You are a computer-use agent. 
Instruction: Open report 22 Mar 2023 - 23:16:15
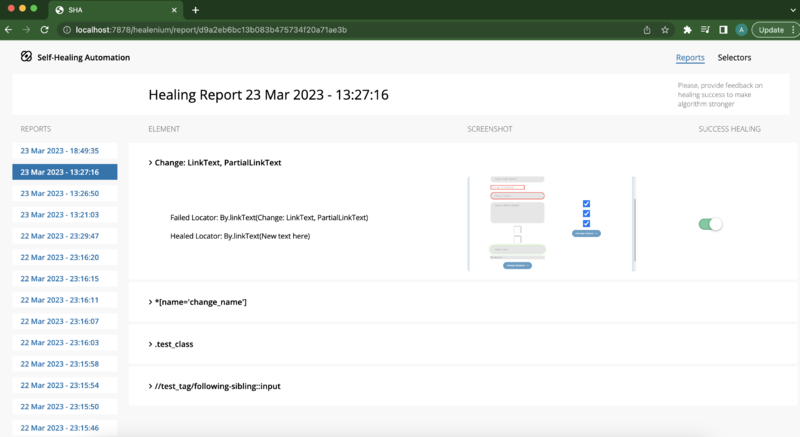tap(65, 279)
